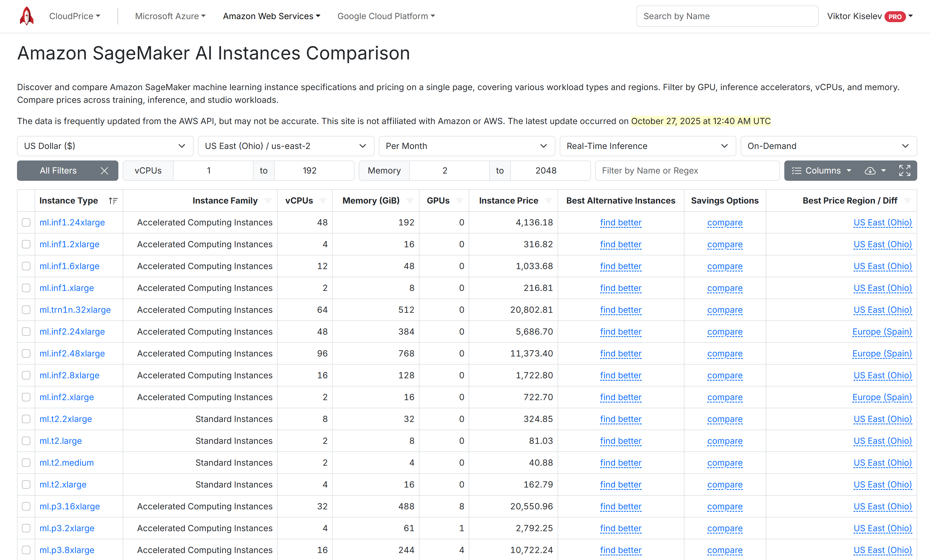Click the fullscreen expand icon
The height and width of the screenshot is (560, 930).
[x=904, y=170]
